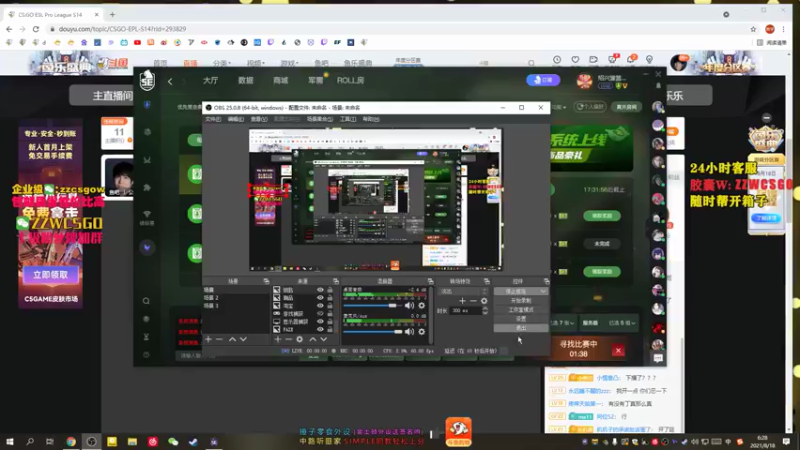Image resolution: width=800 pixels, height=450 pixels.
Task: Click the 5E logo in the platform window
Action: pos(147,80)
